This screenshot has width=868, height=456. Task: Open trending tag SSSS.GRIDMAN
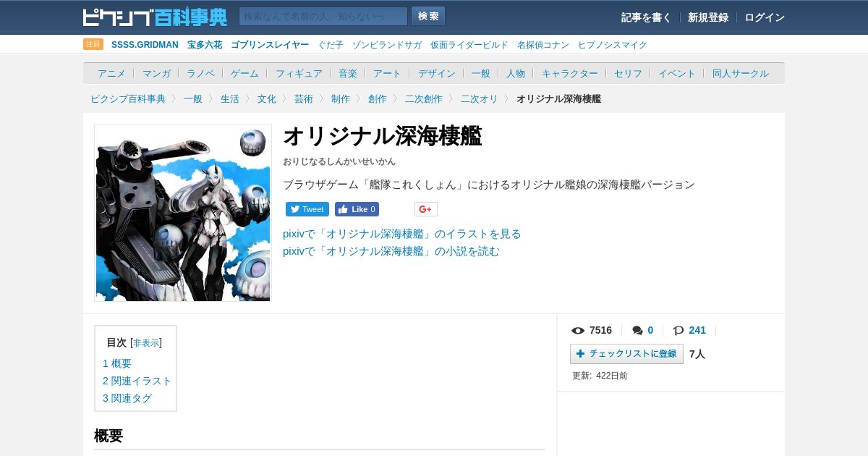(x=145, y=45)
